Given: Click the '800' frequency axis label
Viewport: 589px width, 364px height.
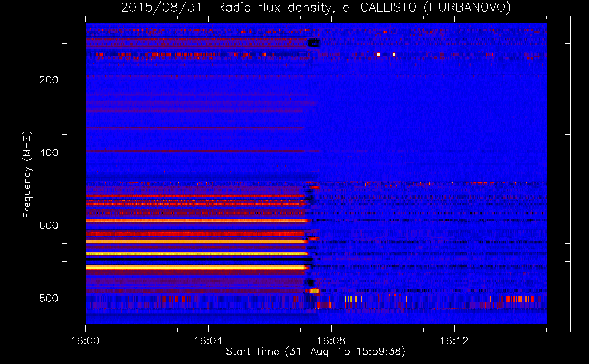Looking at the screenshot, I should (49, 298).
